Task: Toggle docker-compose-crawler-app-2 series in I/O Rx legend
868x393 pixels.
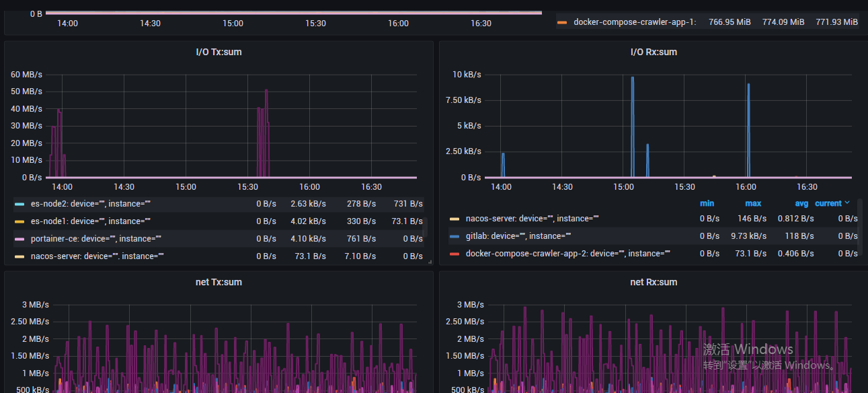Action: pyautogui.click(x=567, y=254)
